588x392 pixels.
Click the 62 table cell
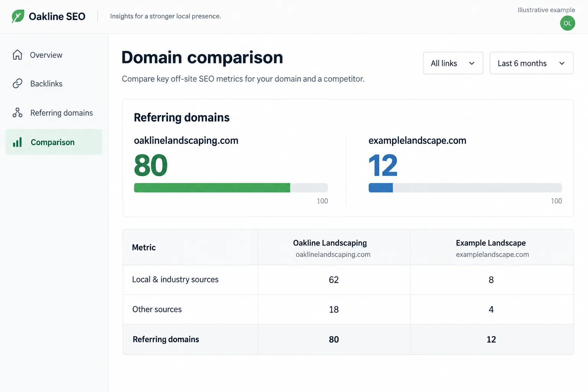[x=334, y=280]
